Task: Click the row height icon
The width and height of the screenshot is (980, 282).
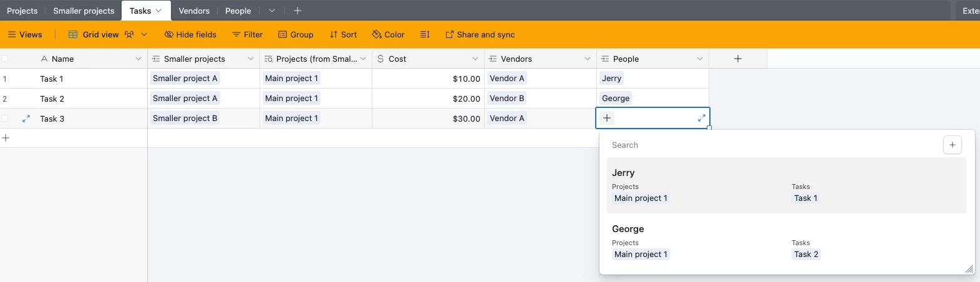Action: (x=425, y=34)
